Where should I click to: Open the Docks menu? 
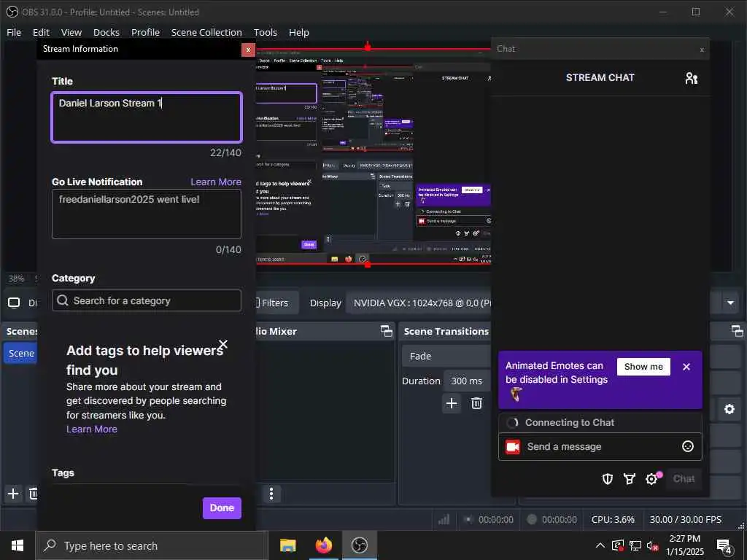click(x=107, y=32)
